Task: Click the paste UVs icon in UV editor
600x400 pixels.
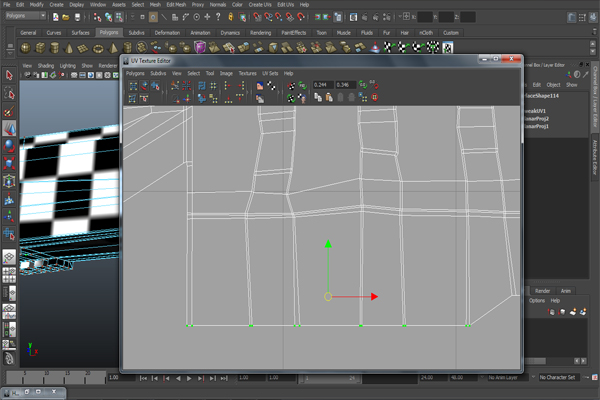Action: click(x=329, y=98)
